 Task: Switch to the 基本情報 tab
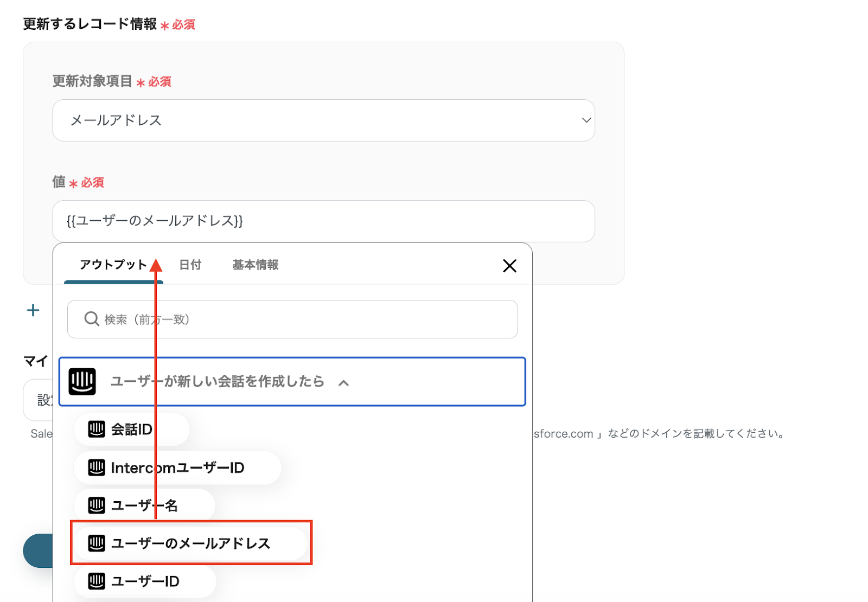point(256,265)
